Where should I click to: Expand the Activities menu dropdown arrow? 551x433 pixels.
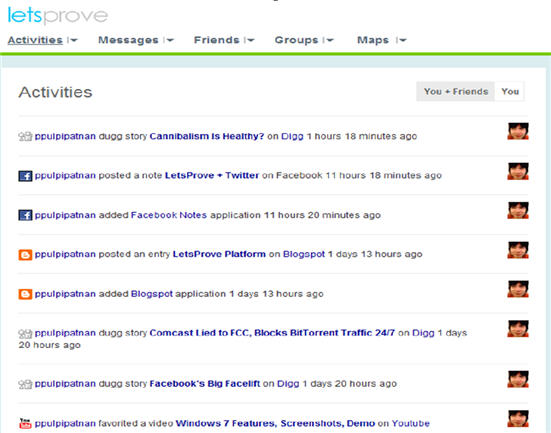tap(73, 40)
